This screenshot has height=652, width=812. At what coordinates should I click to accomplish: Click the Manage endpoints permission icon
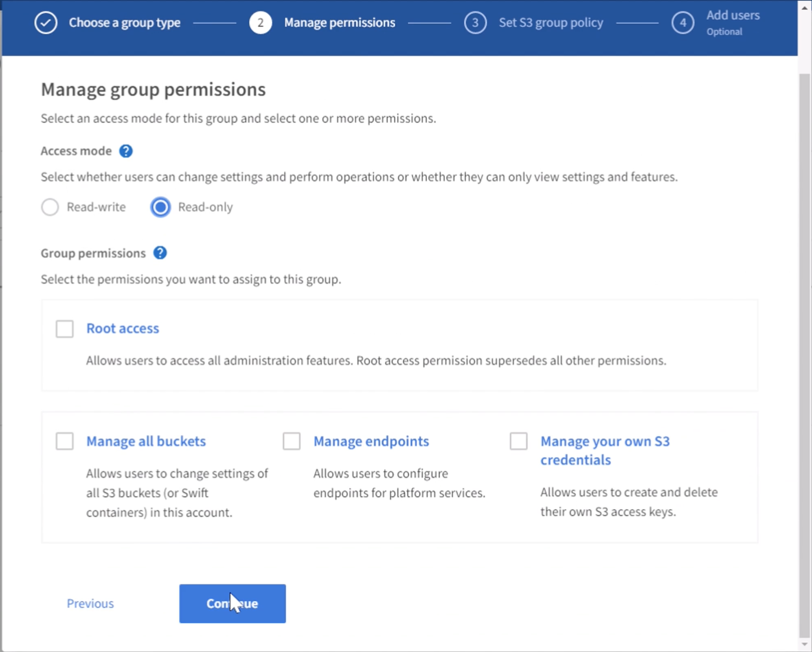click(x=291, y=440)
